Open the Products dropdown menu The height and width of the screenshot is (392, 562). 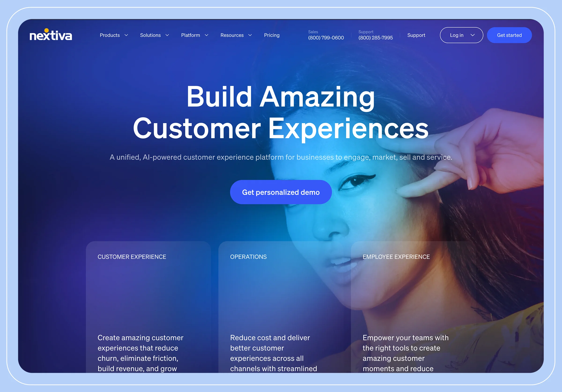(x=113, y=35)
